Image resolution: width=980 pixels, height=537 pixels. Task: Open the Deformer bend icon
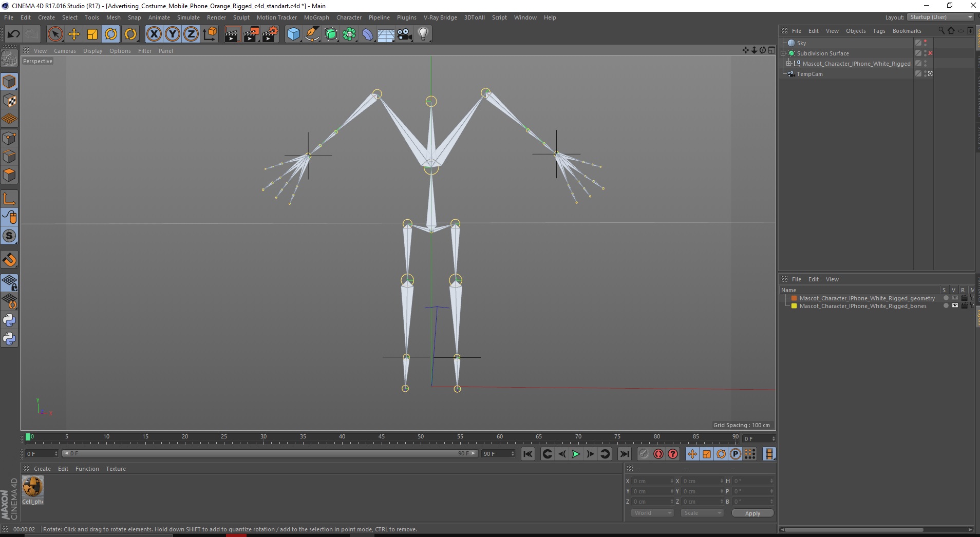[368, 34]
